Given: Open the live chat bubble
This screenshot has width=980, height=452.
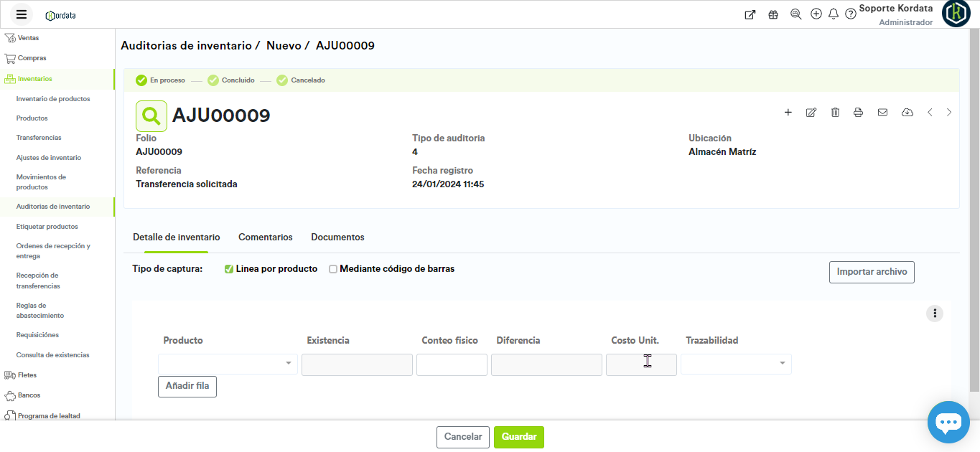Looking at the screenshot, I should tap(948, 423).
